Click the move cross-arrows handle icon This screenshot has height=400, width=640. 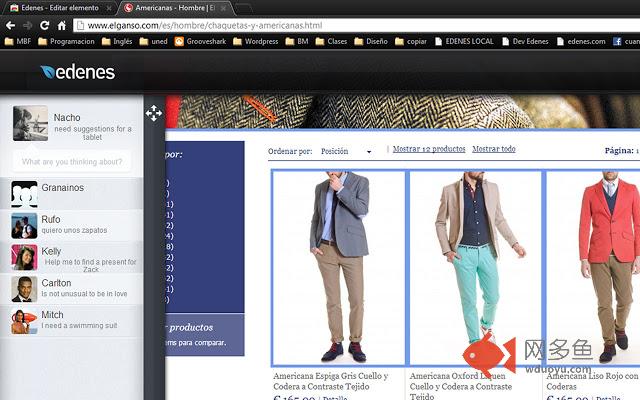[154, 113]
